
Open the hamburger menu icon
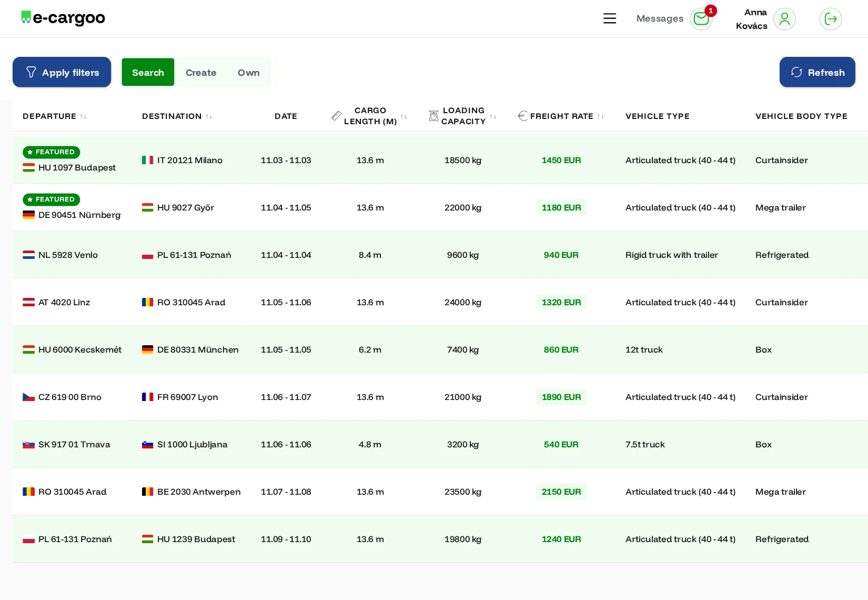[x=610, y=18]
